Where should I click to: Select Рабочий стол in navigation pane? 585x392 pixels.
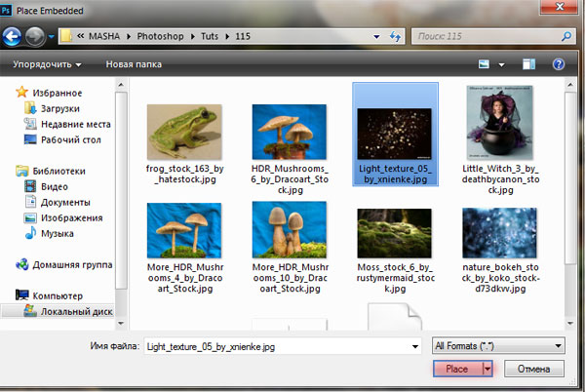[x=71, y=139]
